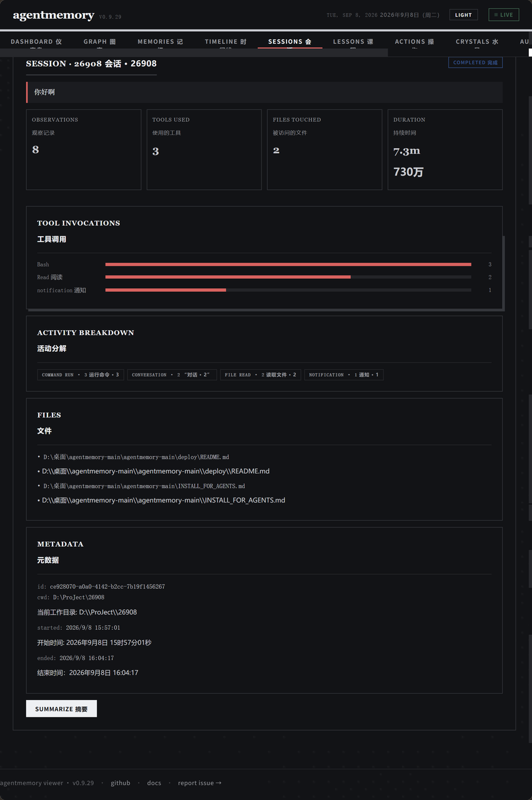Open the docs footer link
Viewport: 532px width, 800px height.
(x=154, y=783)
